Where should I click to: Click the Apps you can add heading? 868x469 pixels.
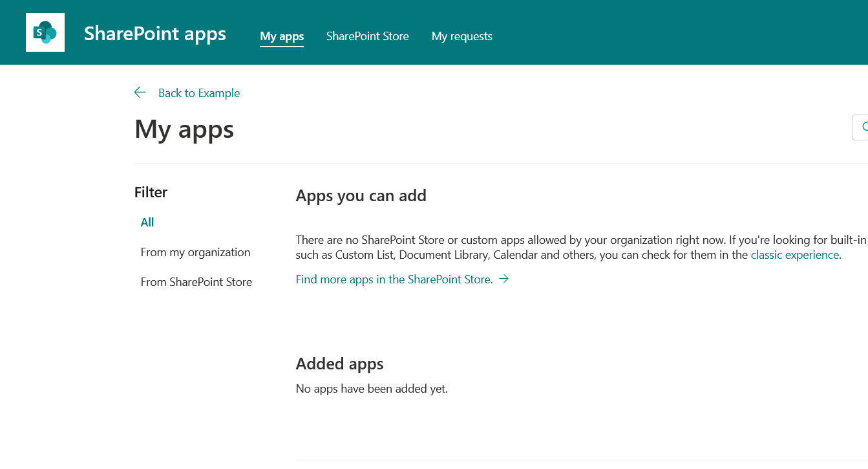click(x=361, y=195)
